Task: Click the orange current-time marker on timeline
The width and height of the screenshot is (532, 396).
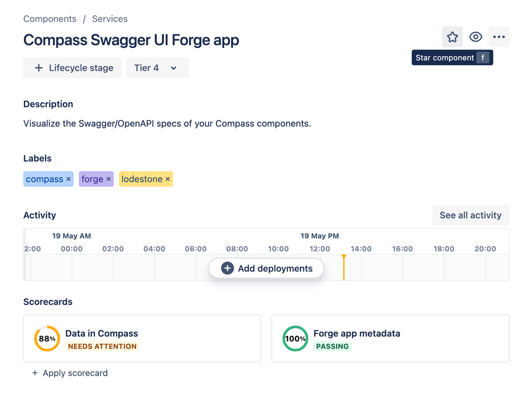Action: [x=343, y=268]
